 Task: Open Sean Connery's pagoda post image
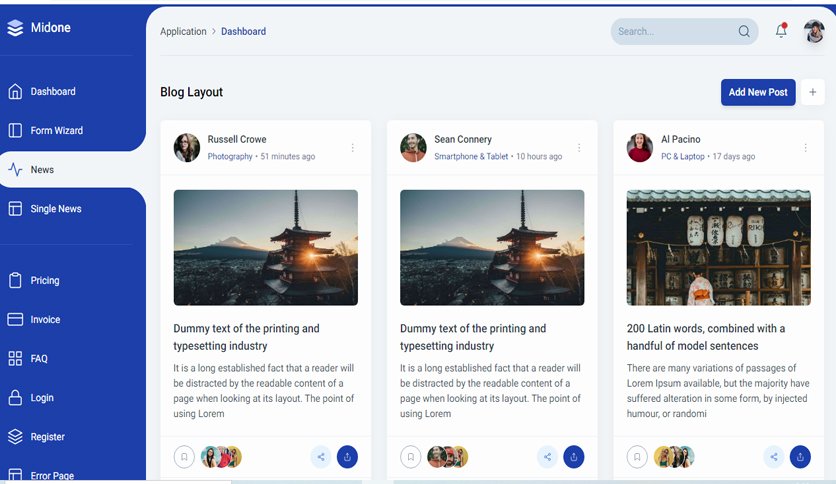coord(492,247)
